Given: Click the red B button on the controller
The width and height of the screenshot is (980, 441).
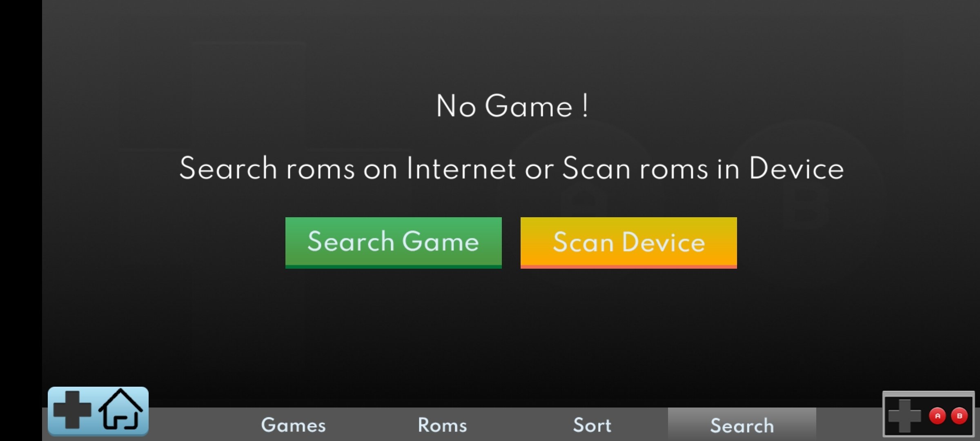Looking at the screenshot, I should (959, 416).
